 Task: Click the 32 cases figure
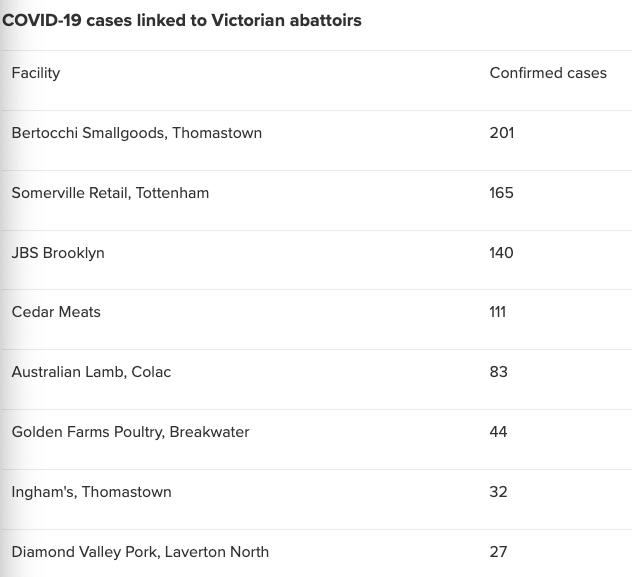tap(499, 492)
